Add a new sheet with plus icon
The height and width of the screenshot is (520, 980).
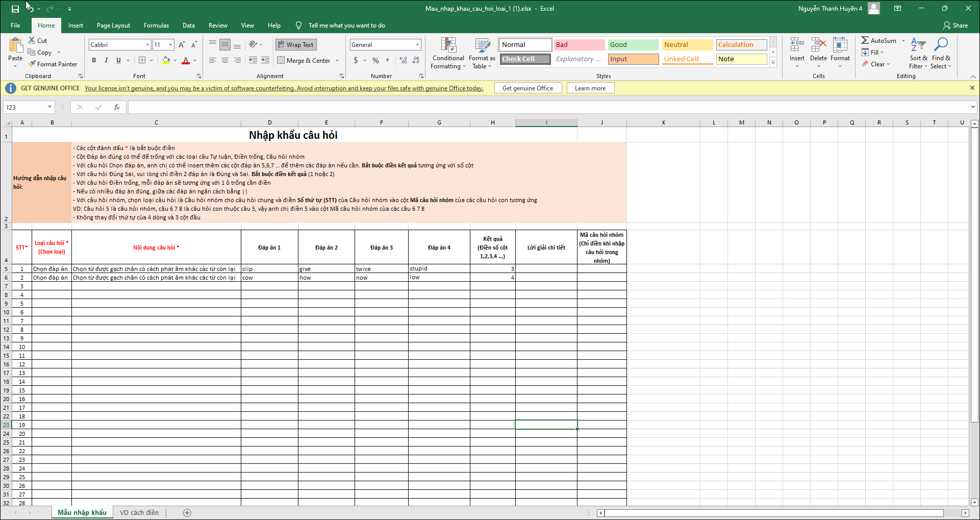click(x=187, y=513)
